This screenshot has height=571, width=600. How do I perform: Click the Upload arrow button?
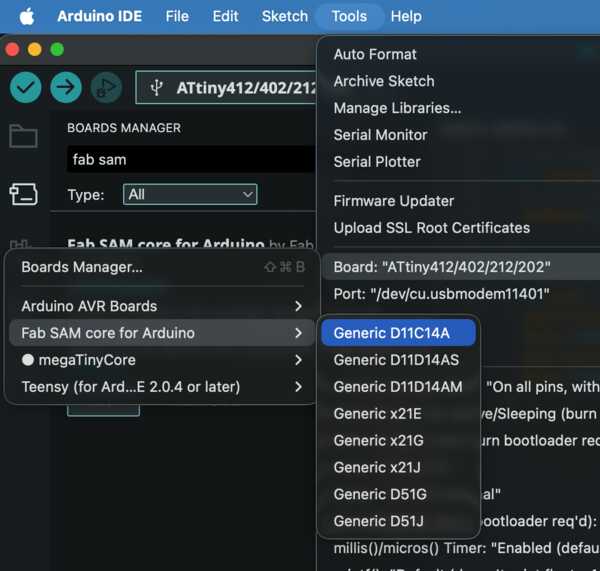coord(66,88)
